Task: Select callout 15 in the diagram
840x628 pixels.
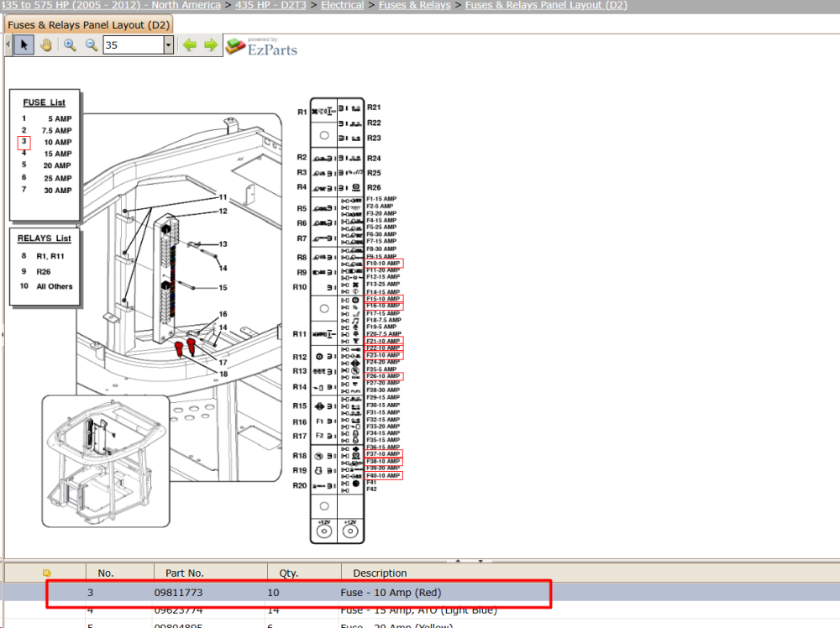Action: pyautogui.click(x=223, y=287)
